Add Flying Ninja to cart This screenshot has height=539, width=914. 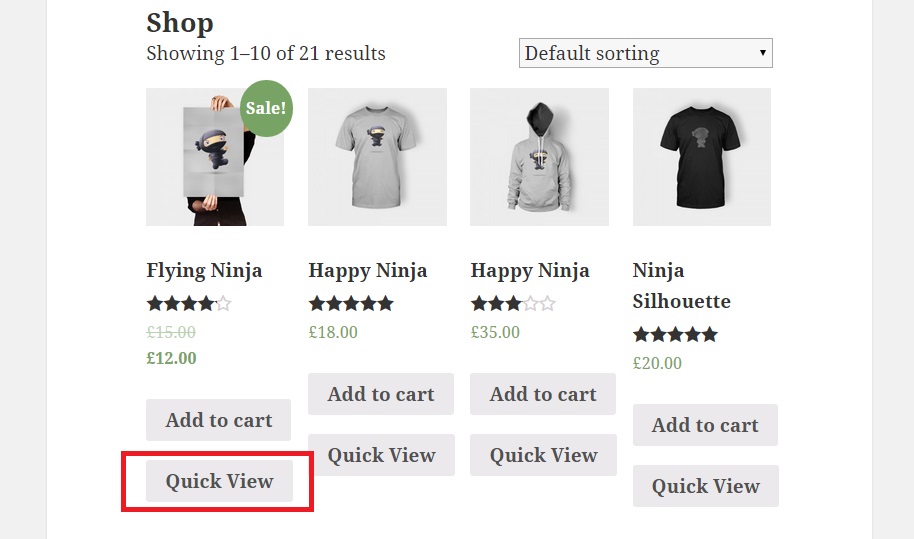coord(218,420)
